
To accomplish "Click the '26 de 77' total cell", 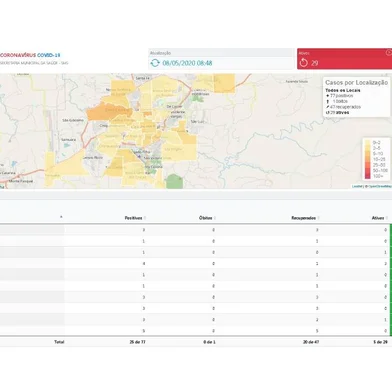I will pyautogui.click(x=137, y=342).
